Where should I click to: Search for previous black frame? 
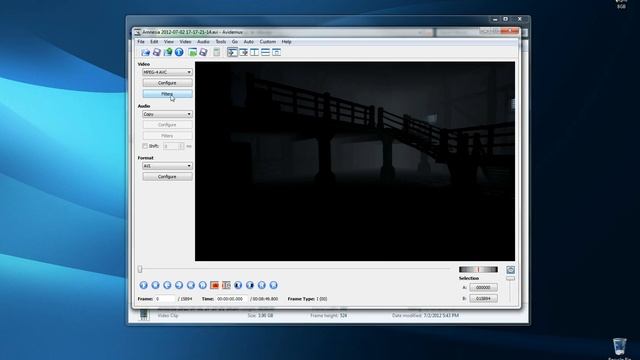point(238,285)
